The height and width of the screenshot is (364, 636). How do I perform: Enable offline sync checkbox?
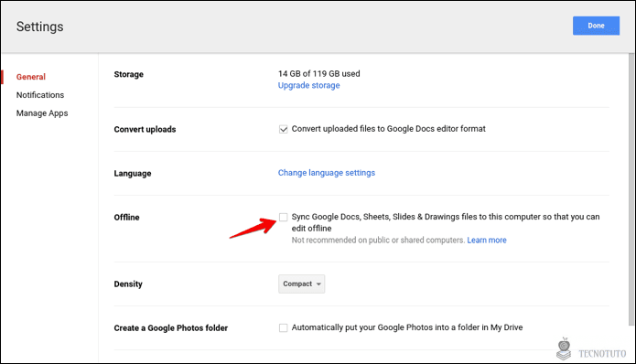[283, 217]
